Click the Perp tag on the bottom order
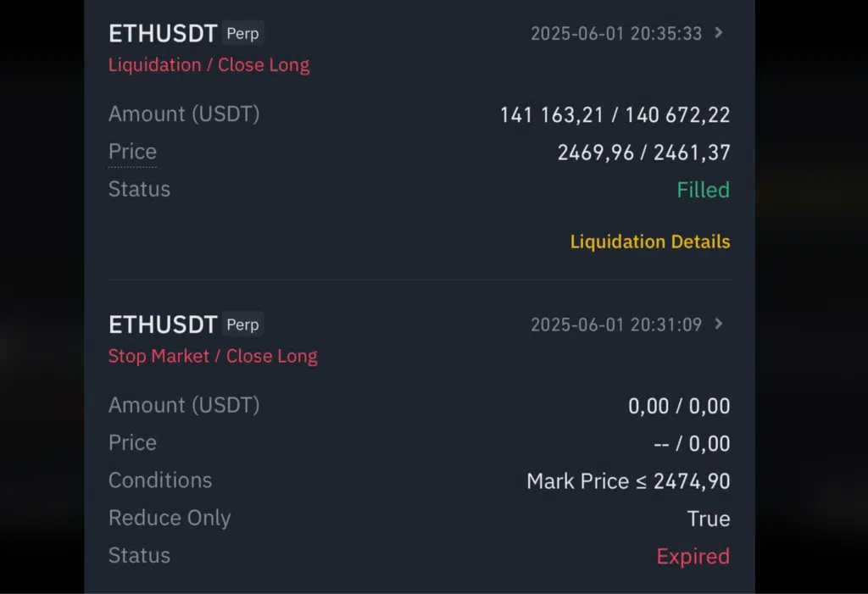Screen dimensions: 868x594 [242, 325]
